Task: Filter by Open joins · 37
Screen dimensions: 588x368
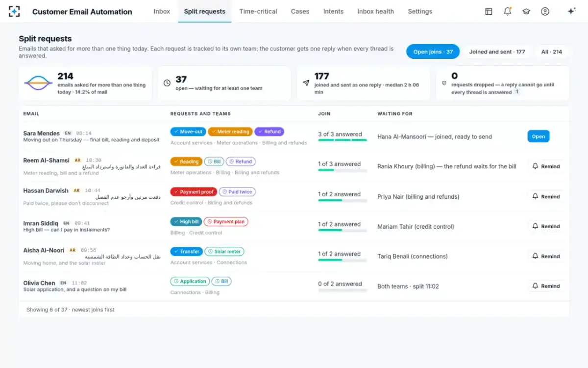Action: 433,52
